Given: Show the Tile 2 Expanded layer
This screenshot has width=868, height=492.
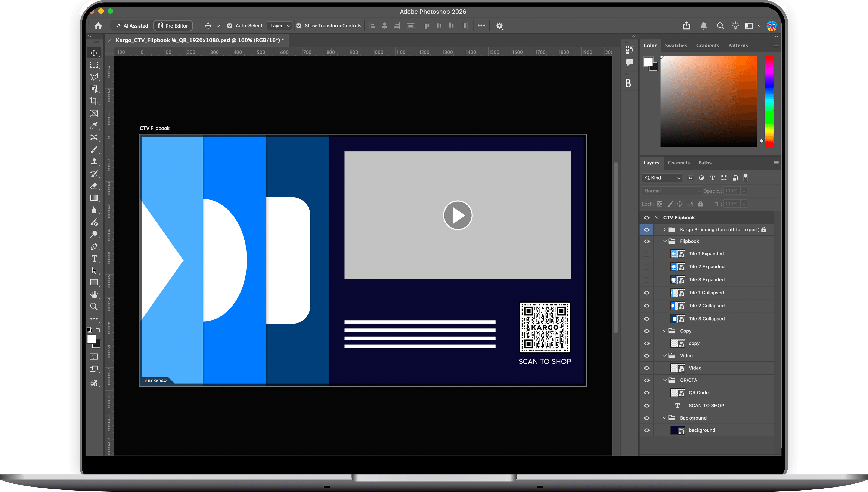Looking at the screenshot, I should (x=646, y=267).
